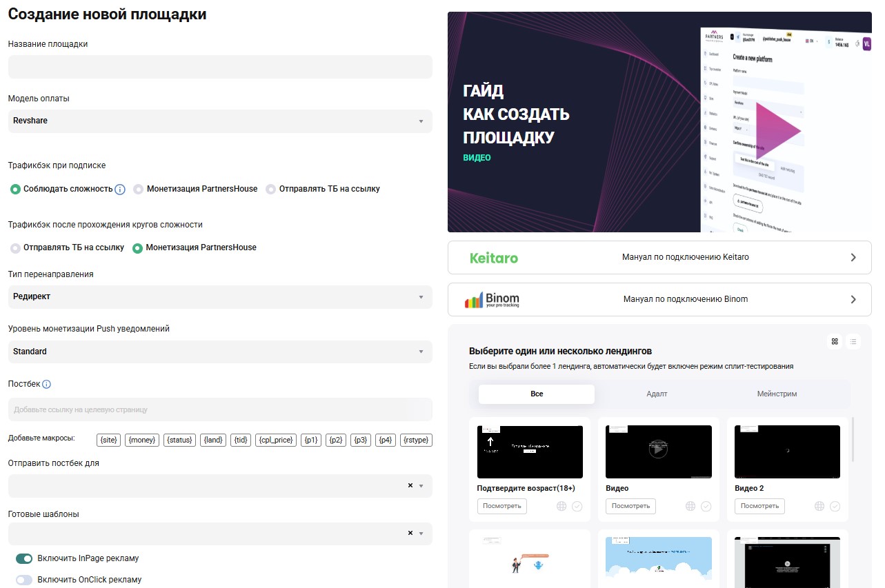
Task: Open Binom manual via chevron arrow
Action: pyautogui.click(x=853, y=299)
